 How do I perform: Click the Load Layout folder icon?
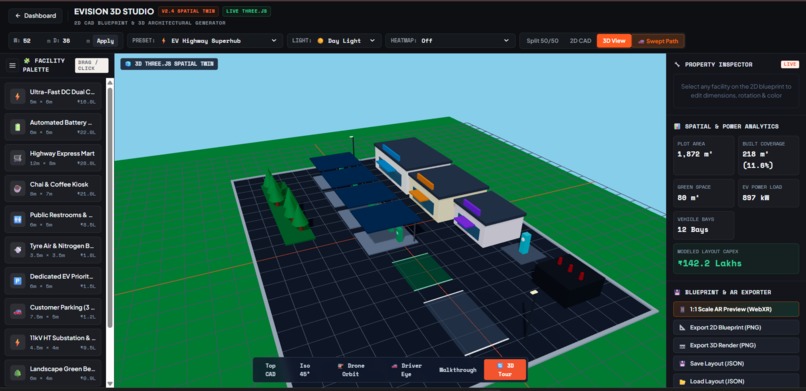coord(683,382)
